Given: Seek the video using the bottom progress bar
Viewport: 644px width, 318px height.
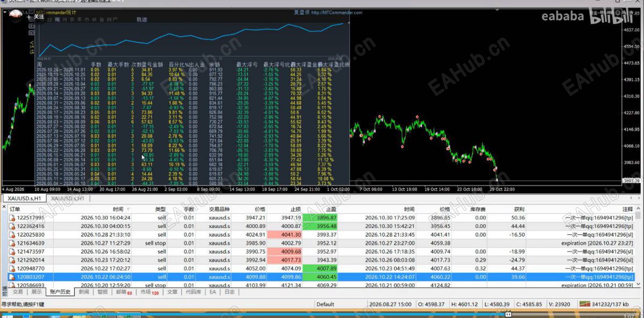Looking at the screenshot, I should click(322, 314).
